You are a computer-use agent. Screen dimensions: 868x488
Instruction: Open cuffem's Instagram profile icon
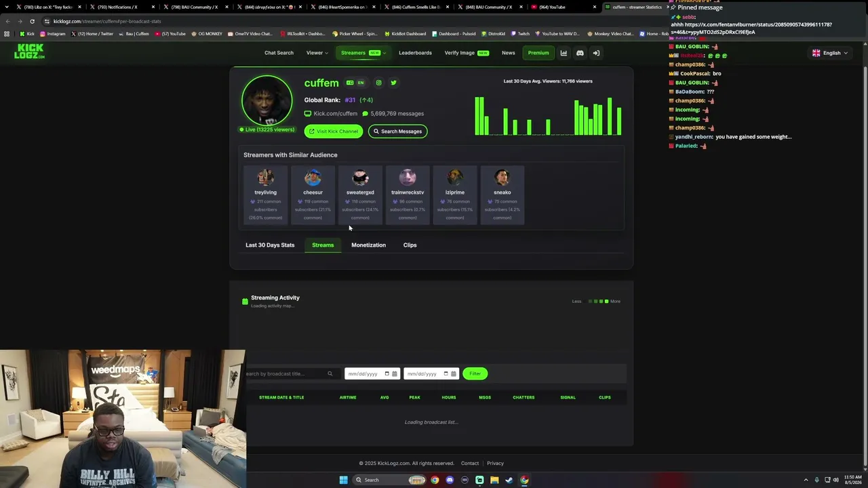(378, 83)
